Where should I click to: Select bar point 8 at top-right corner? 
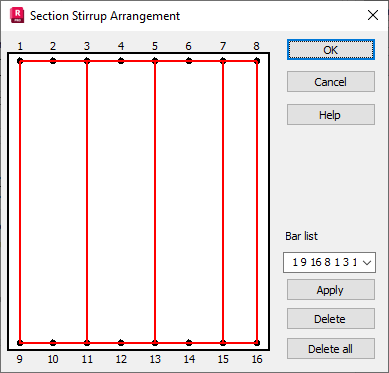[257, 61]
